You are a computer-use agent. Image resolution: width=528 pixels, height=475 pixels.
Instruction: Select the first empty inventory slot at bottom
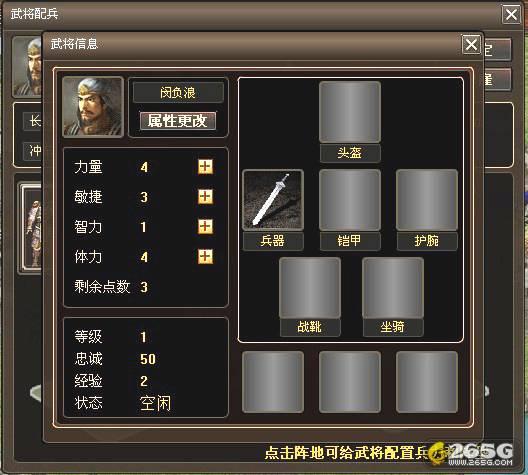tap(273, 382)
